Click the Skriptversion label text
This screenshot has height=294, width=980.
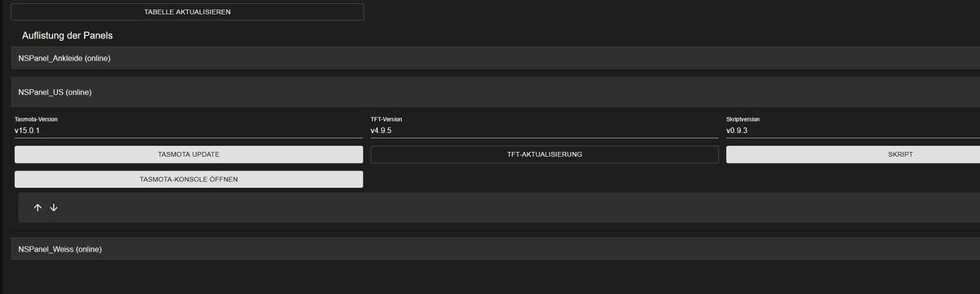pos(743,119)
